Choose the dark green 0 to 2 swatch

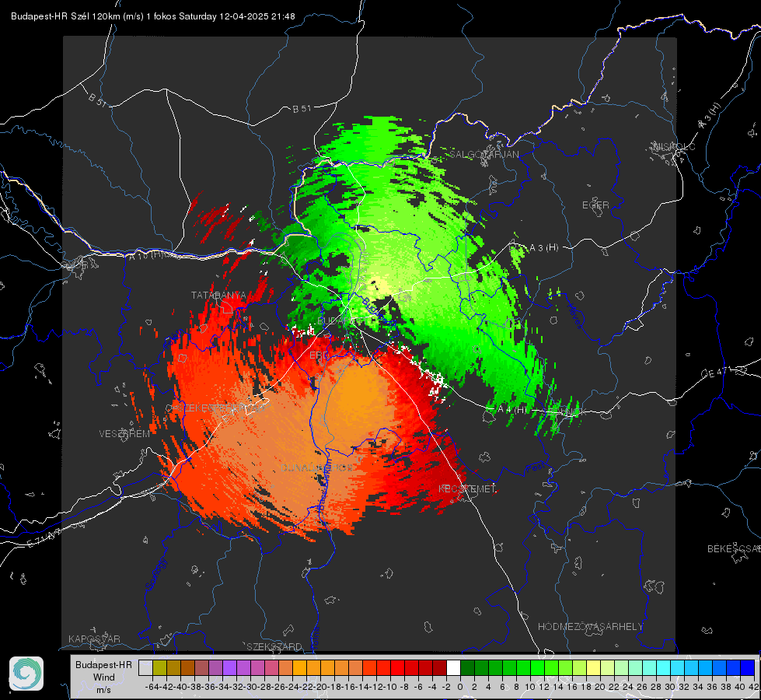click(467, 667)
